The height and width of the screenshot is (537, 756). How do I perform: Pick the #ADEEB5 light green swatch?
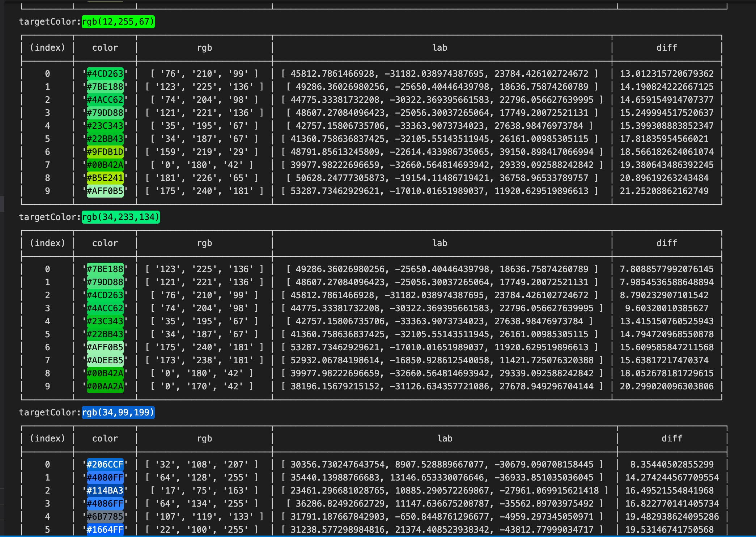[105, 360]
